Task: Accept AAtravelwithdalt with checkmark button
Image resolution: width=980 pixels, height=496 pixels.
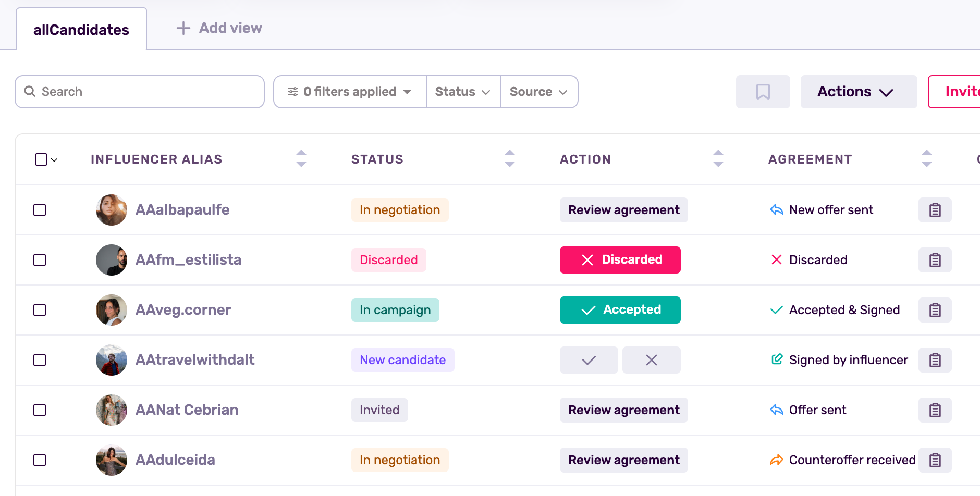Action: point(589,360)
